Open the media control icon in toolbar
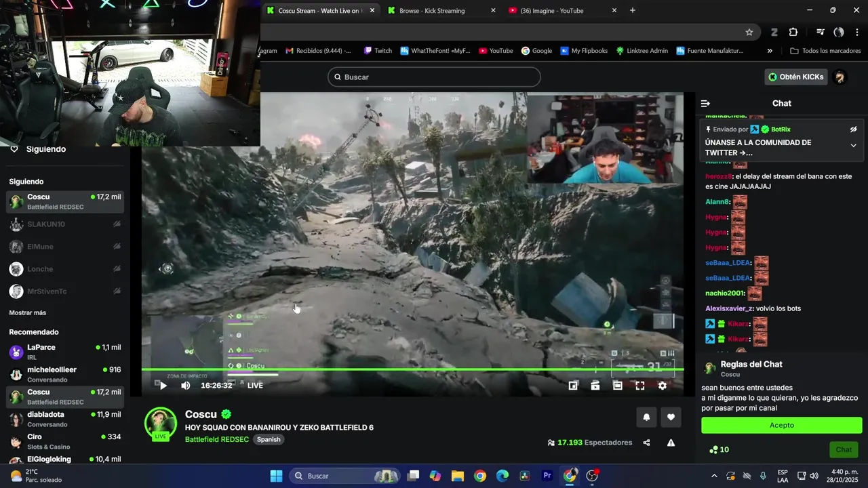 820,32
